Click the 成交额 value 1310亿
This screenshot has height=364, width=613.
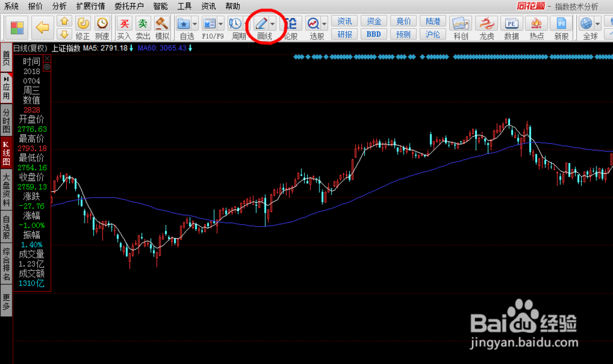[x=32, y=283]
